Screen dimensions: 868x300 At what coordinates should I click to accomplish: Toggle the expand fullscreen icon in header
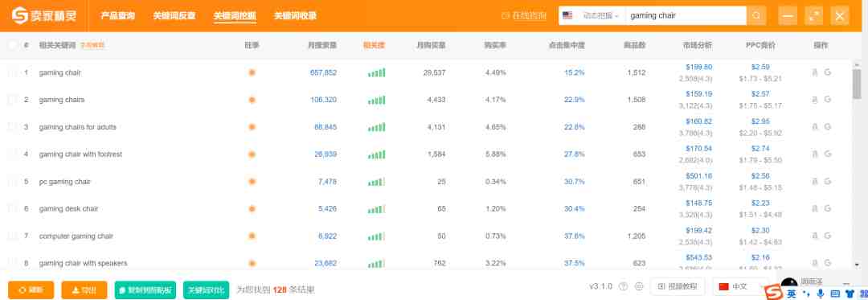(813, 15)
